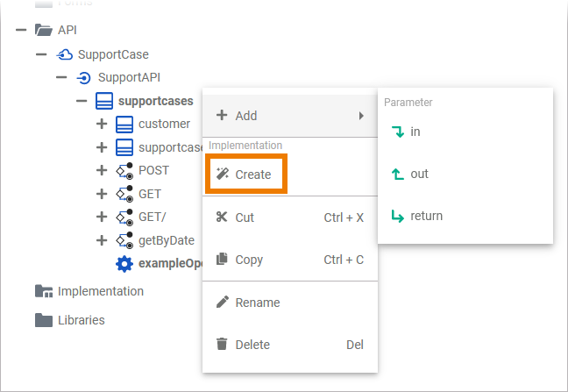568x392 pixels.
Task: Open the Add submenu
Action: [x=289, y=115]
